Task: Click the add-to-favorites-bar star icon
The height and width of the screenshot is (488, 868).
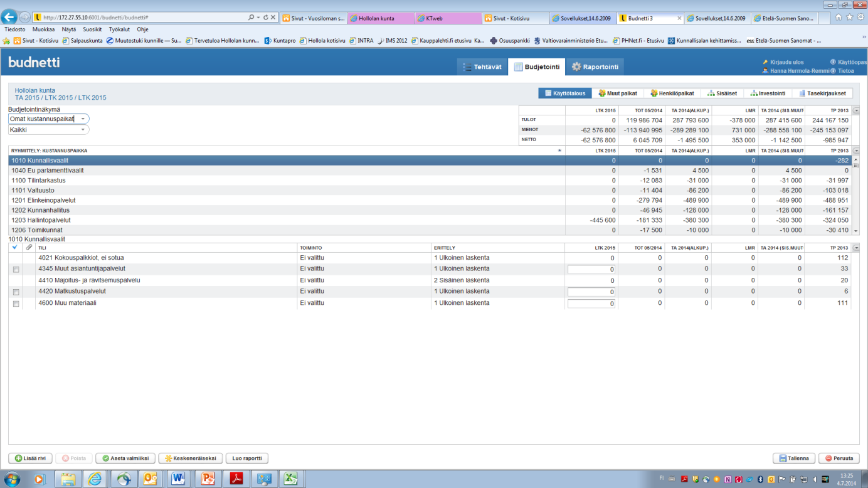Action: click(7, 40)
